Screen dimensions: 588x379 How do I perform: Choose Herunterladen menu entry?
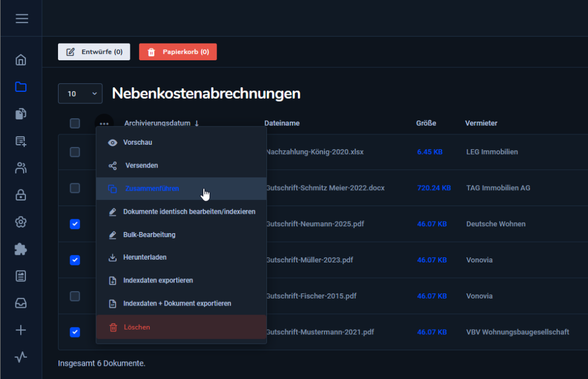[181, 257]
